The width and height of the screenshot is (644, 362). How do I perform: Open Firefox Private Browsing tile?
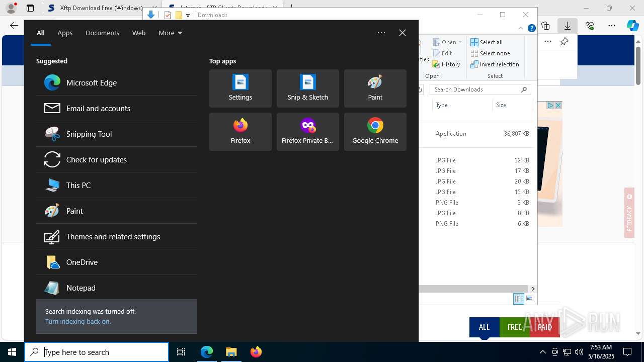[x=308, y=132]
